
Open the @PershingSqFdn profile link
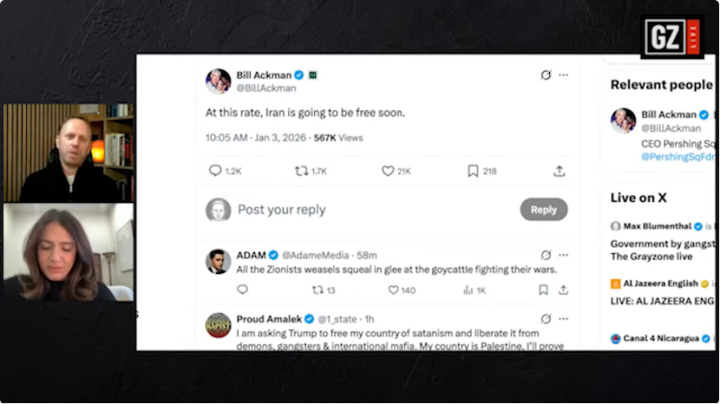[x=678, y=157]
